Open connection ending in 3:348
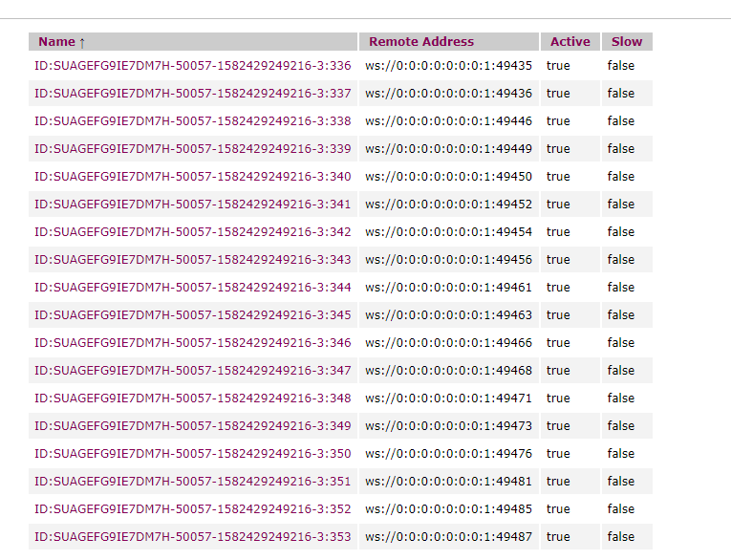The image size is (731, 560). point(193,398)
